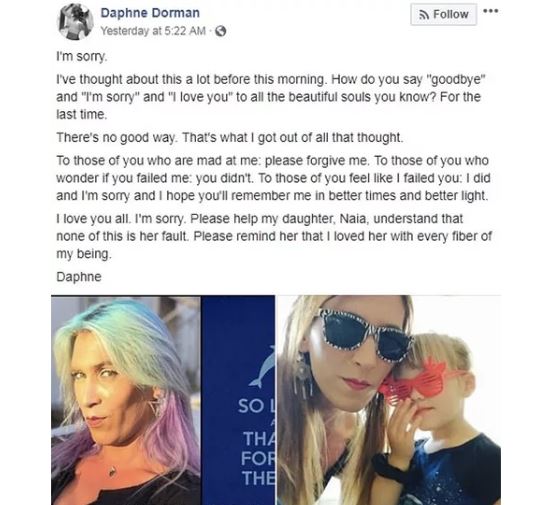Image resolution: width=553 pixels, height=505 pixels.
Task: Open the photo with zebra-striped sunglasses
Action: (x=389, y=400)
